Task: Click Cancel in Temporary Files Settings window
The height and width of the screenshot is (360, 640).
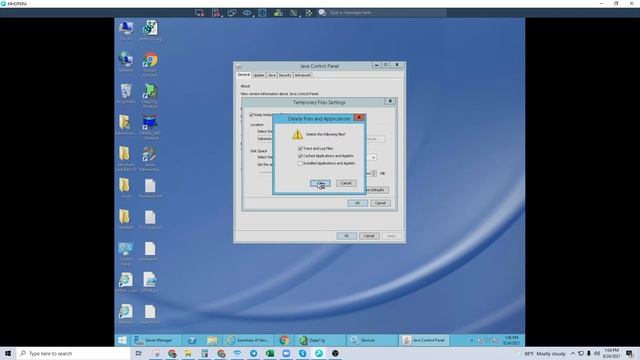Action: [x=380, y=203]
